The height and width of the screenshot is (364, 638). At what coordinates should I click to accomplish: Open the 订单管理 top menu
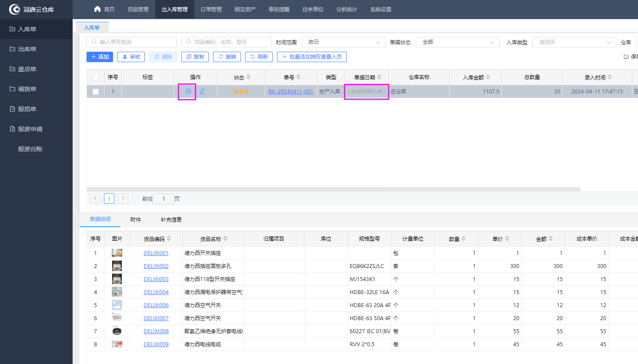(x=211, y=9)
